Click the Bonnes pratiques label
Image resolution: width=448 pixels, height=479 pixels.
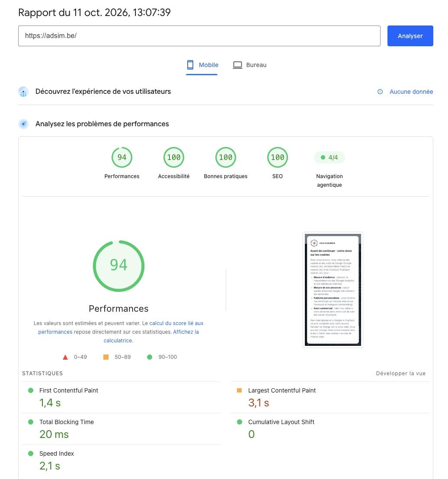point(226,176)
